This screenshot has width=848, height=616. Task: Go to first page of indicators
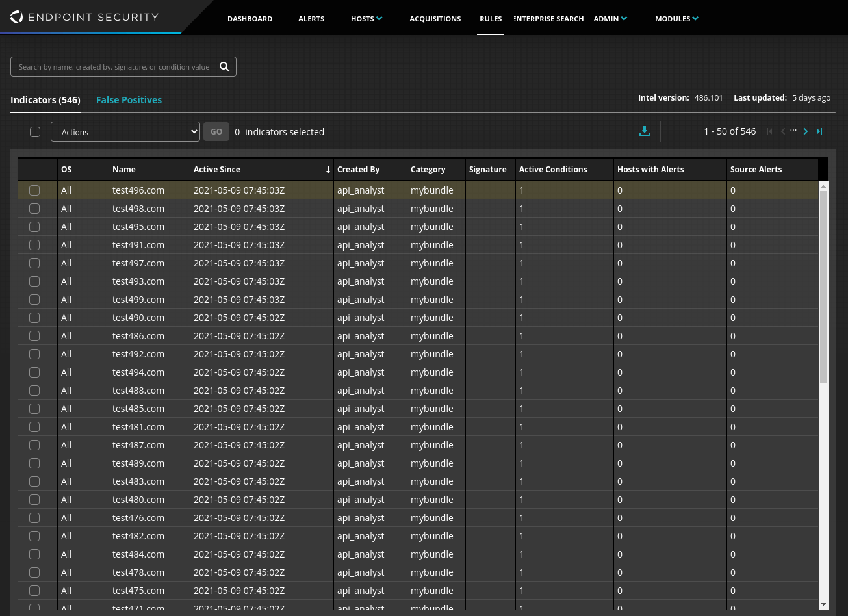769,131
